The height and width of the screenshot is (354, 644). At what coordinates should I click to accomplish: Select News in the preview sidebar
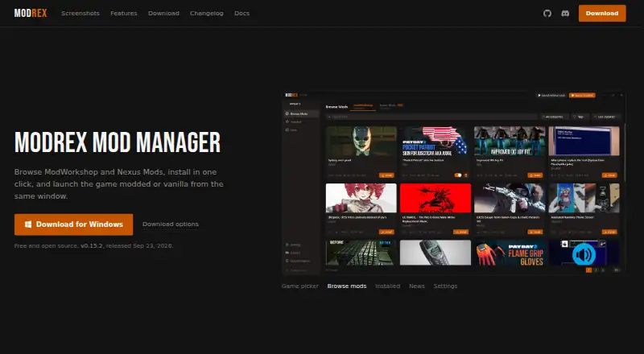[x=301, y=130]
